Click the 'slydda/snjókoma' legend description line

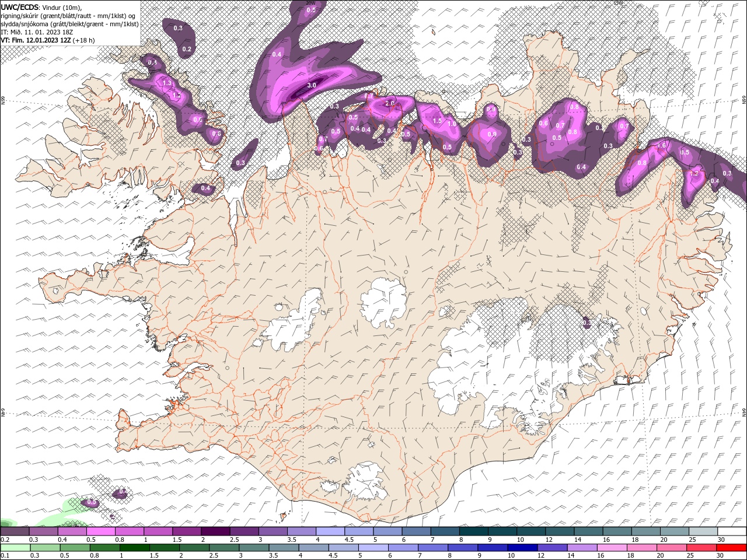(69, 24)
